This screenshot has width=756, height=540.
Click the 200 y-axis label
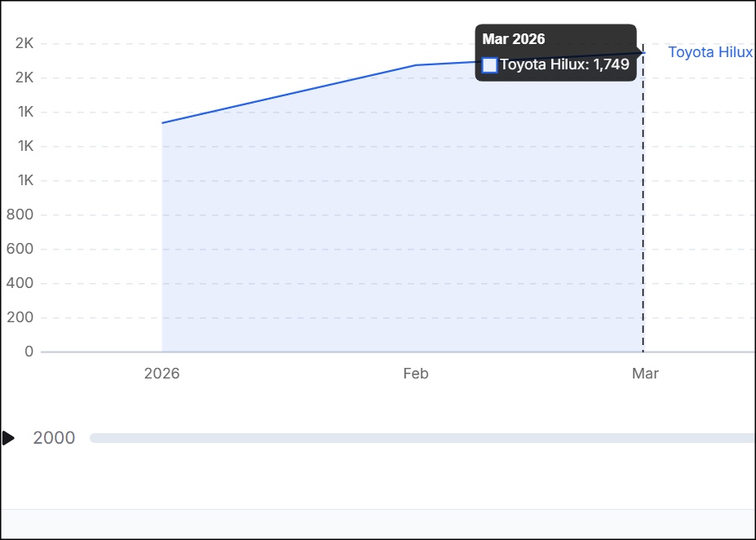pos(20,318)
